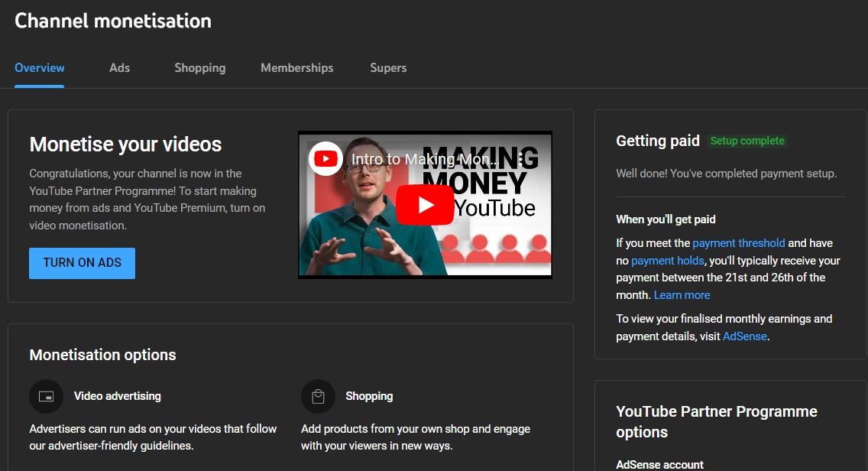Open the Memberships tab

[296, 67]
